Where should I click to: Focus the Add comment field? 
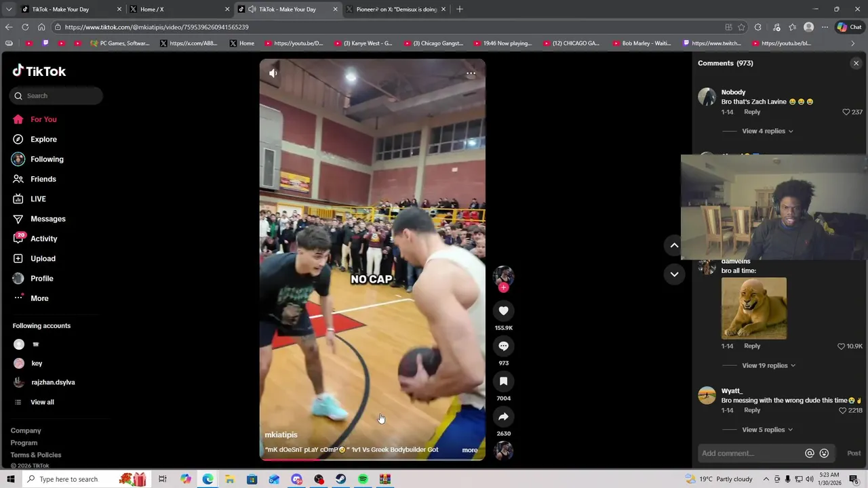pyautogui.click(x=749, y=453)
